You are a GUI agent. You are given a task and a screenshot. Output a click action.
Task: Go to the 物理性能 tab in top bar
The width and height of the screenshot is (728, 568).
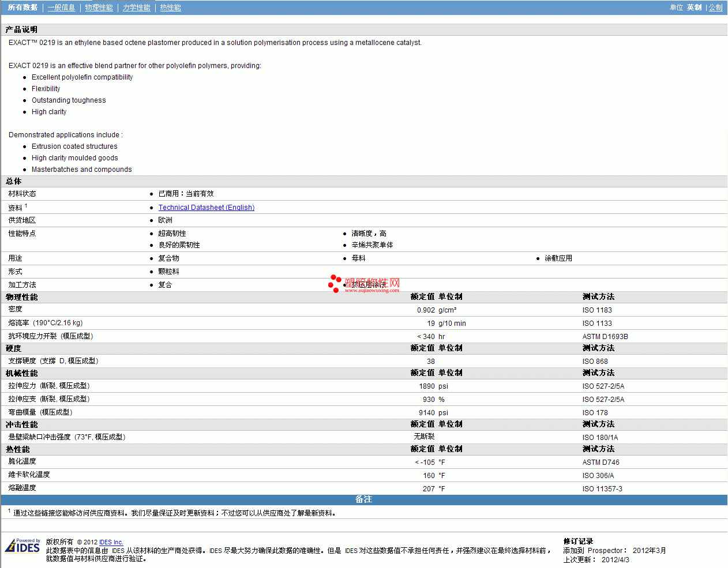click(99, 7)
